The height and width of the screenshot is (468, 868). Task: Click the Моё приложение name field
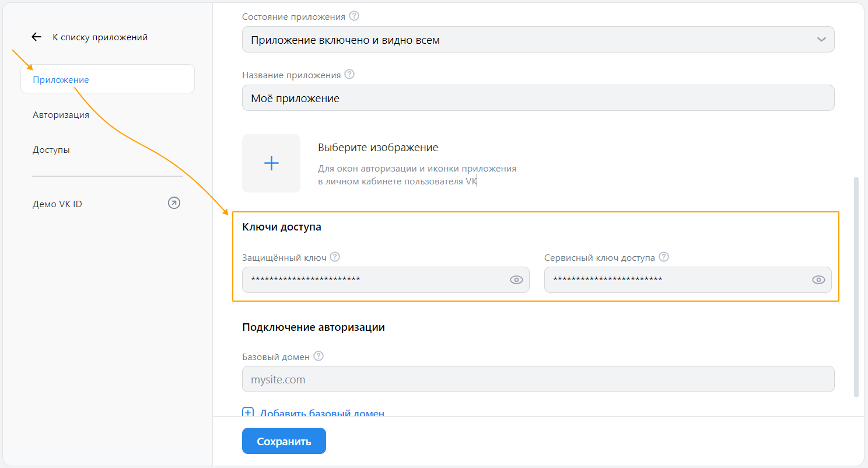[538, 97]
